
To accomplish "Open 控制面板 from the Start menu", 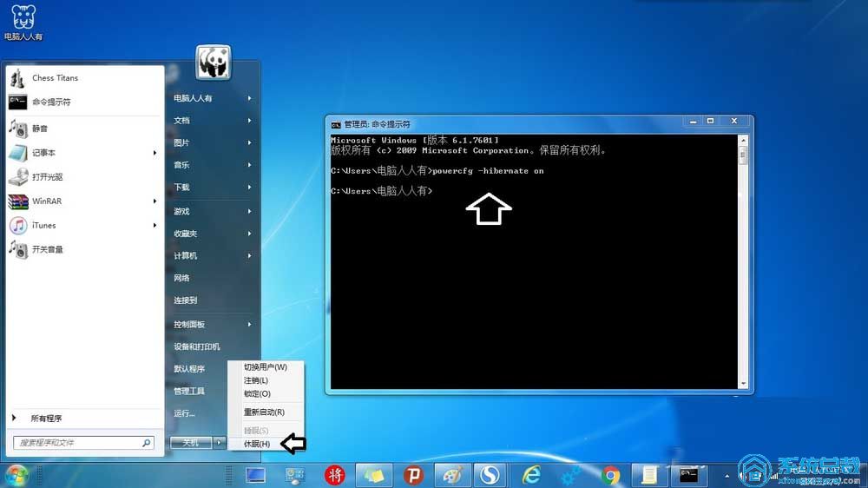I will 189,325.
